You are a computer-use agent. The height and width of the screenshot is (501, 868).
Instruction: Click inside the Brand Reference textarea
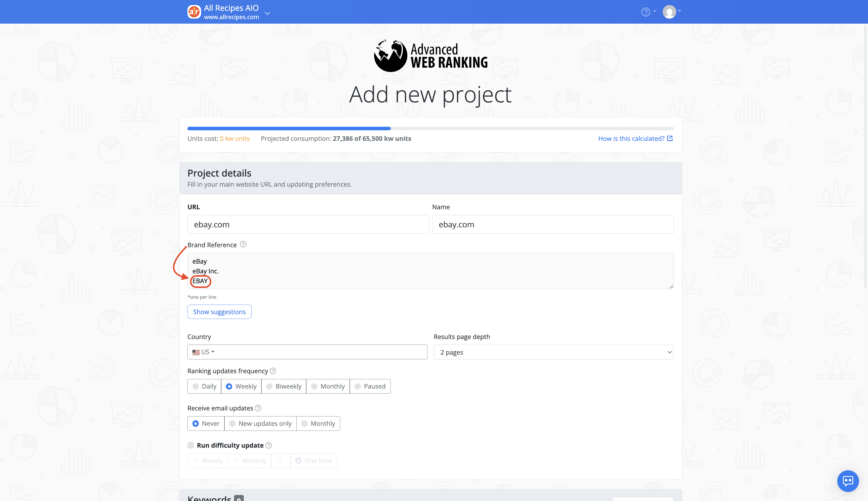pos(430,271)
